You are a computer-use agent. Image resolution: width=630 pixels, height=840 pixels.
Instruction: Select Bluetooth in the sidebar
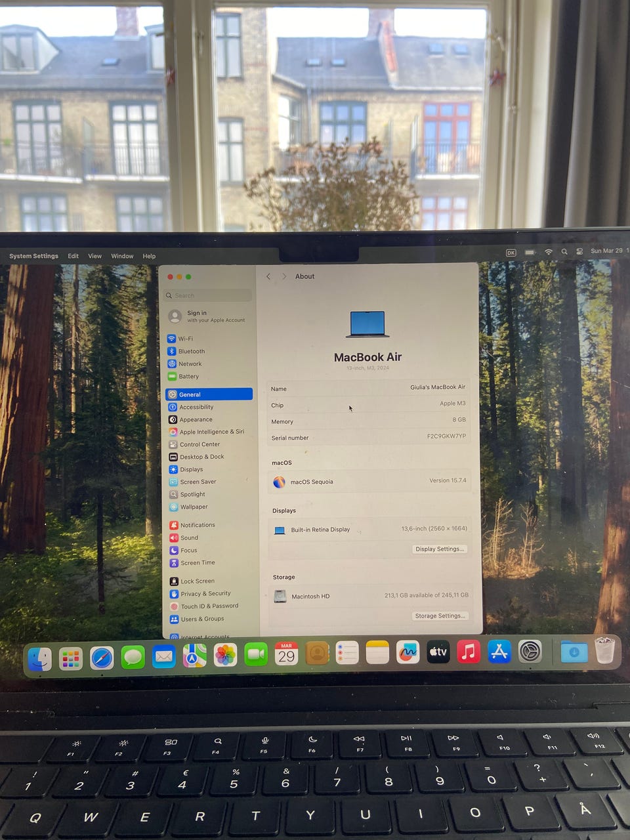(x=208, y=351)
